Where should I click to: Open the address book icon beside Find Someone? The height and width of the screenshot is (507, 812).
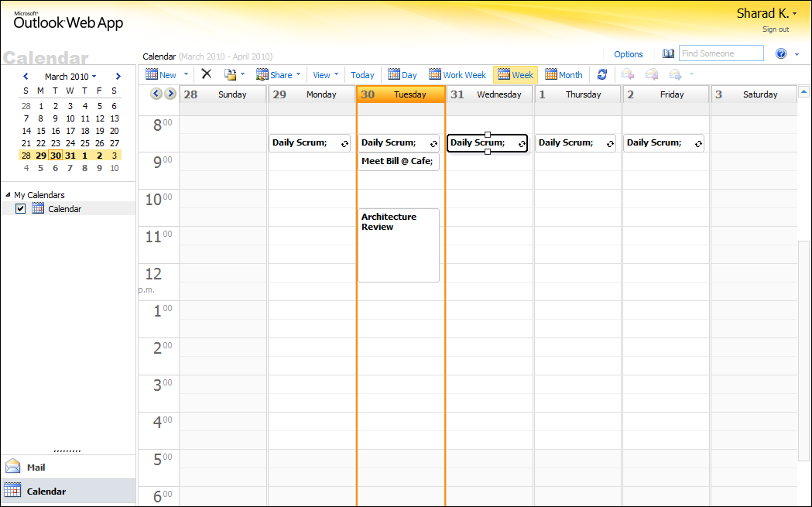coord(668,53)
